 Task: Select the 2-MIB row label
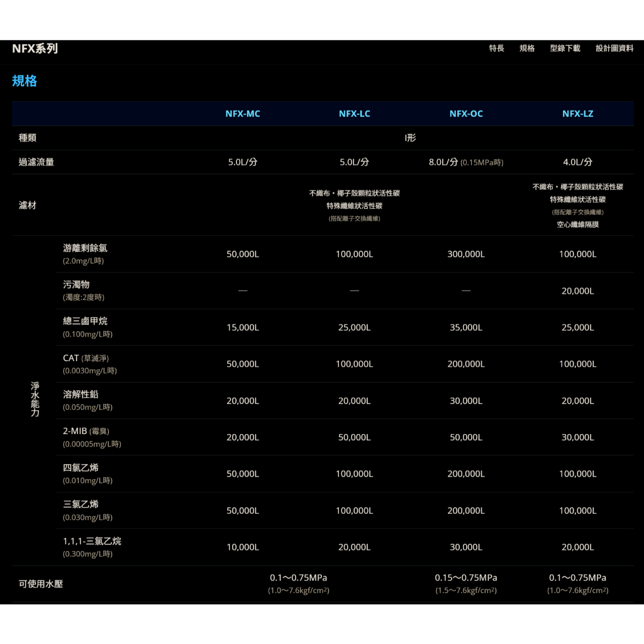[75, 431]
